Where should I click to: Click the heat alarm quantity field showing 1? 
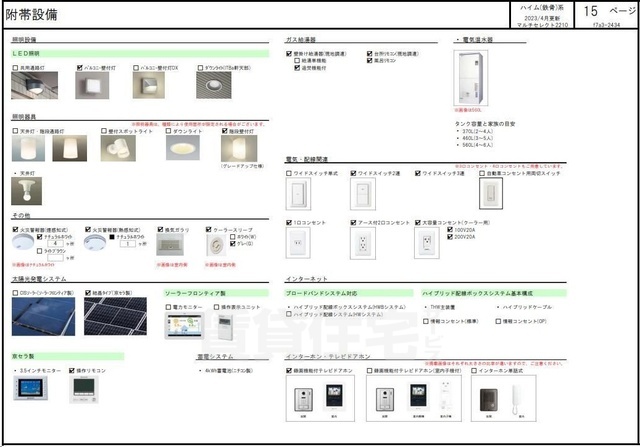(x=128, y=244)
